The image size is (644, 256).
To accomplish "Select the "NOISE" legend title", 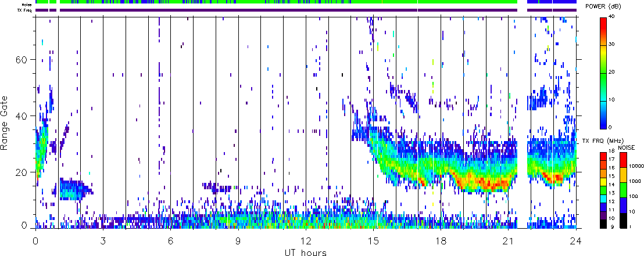I will 625,147.
